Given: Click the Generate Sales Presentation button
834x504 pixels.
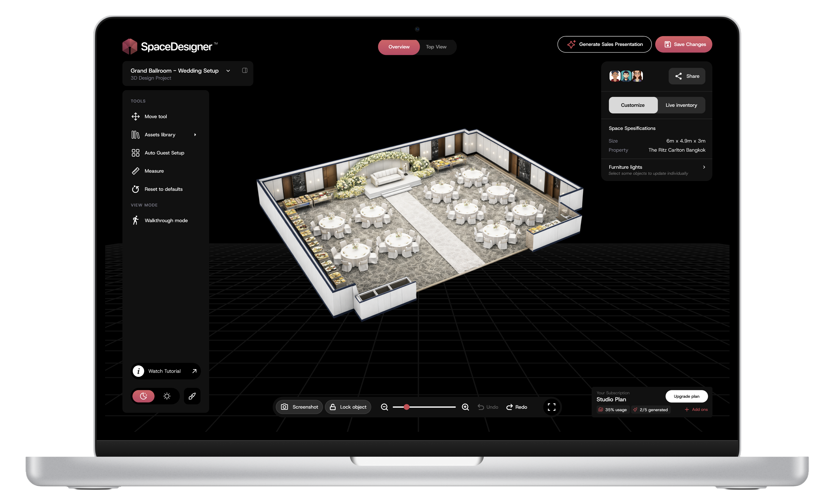Looking at the screenshot, I should (604, 44).
